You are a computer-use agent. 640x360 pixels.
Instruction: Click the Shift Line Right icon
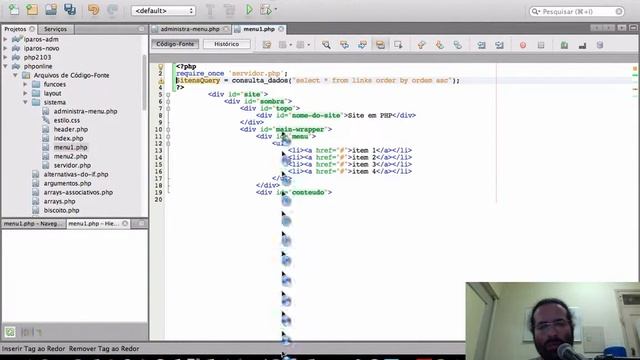[x=500, y=45]
